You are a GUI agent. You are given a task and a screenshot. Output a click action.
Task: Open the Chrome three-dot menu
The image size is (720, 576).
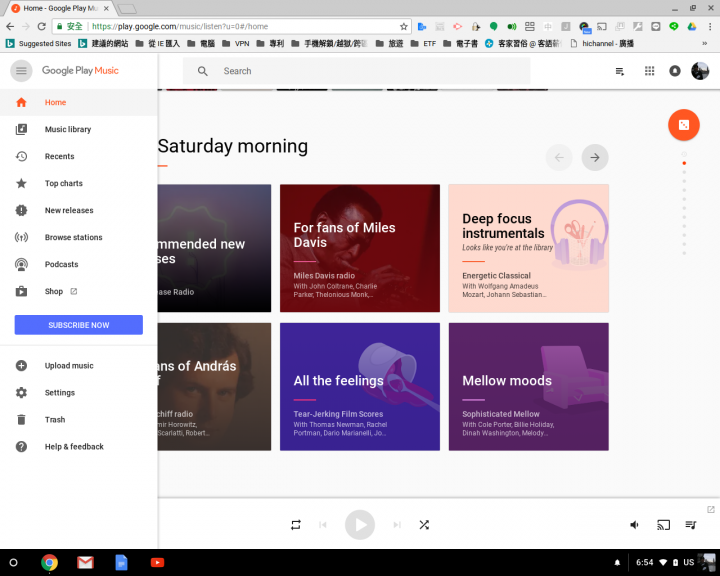[710, 27]
